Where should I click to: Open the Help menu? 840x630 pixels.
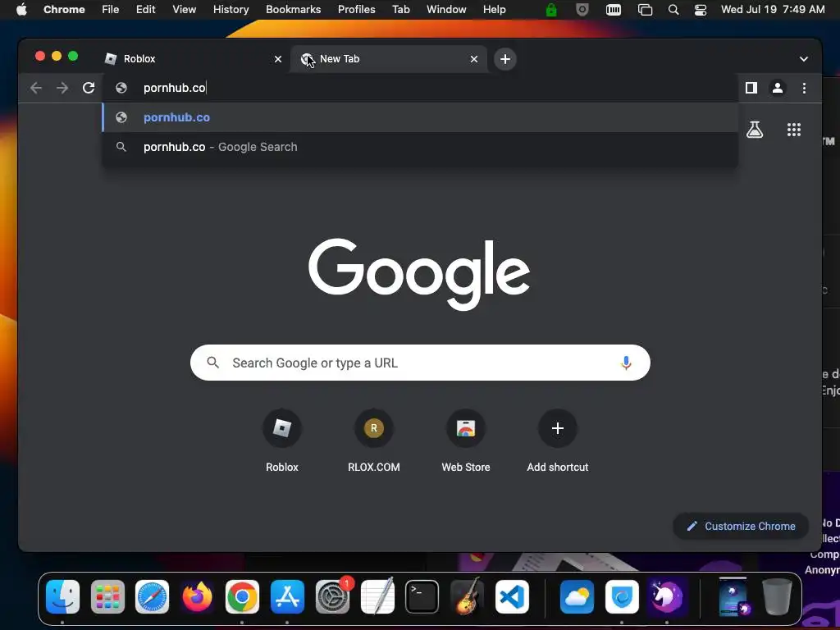tap(494, 10)
